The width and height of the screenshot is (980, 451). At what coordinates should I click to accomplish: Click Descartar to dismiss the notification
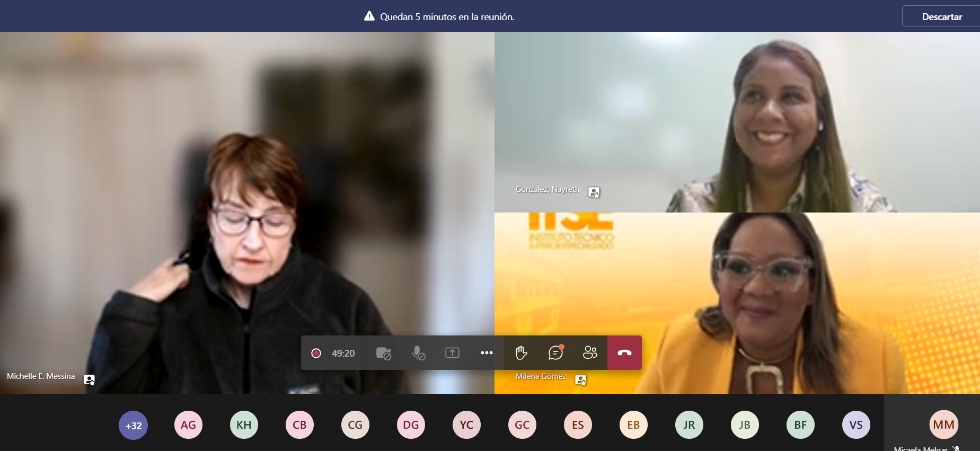(941, 16)
